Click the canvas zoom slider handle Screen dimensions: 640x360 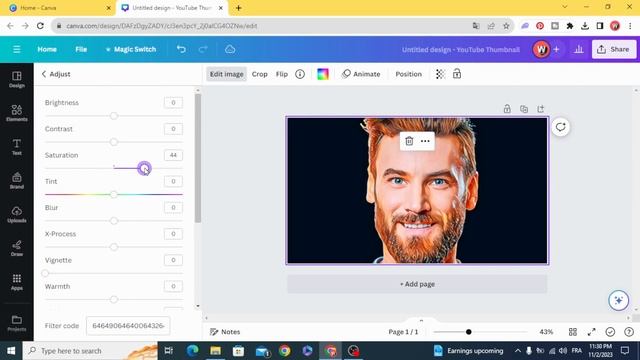[469, 332]
